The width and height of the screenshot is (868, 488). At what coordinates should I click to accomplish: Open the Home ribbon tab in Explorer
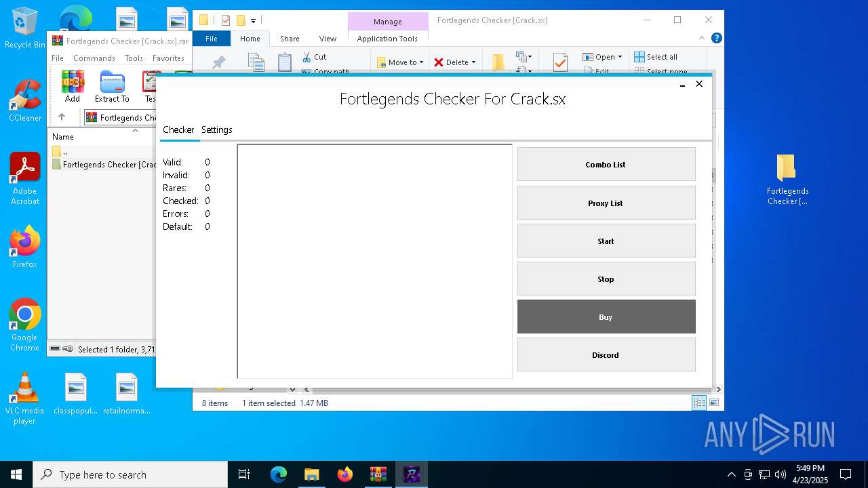point(250,39)
